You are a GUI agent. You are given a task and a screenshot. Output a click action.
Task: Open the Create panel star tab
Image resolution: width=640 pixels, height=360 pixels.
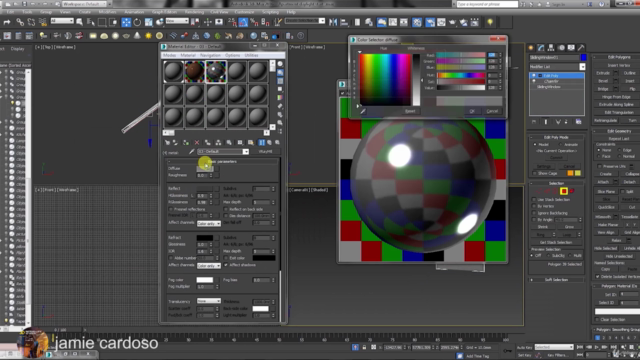point(531,48)
